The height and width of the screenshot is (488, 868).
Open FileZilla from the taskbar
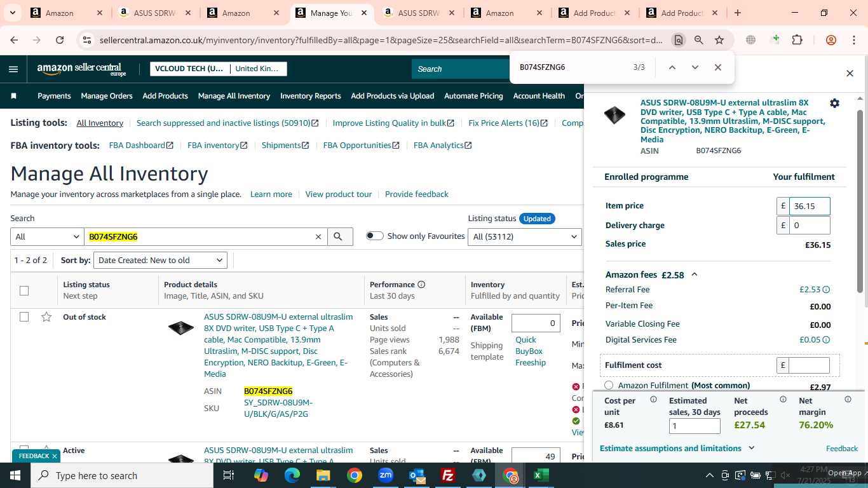click(448, 475)
